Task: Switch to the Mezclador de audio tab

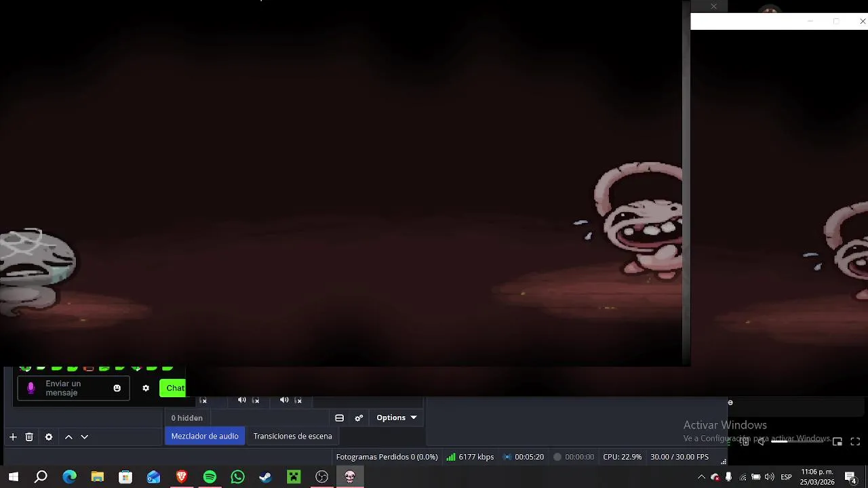Action: (205, 436)
